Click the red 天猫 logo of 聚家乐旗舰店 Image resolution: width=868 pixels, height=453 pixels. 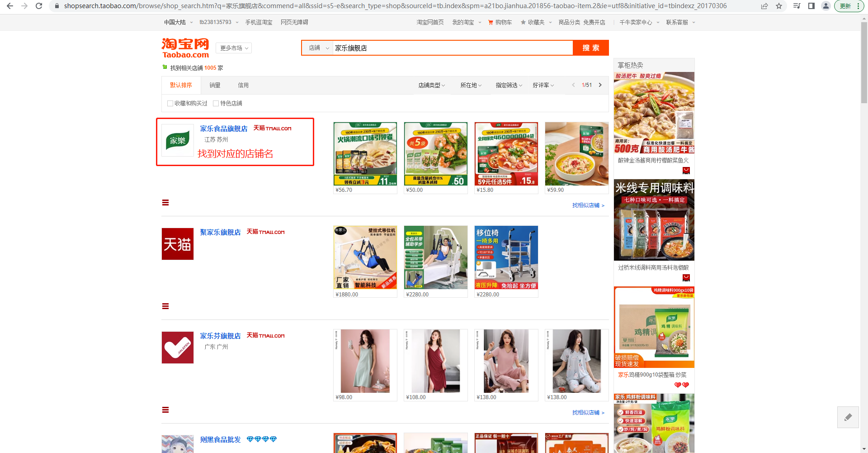tap(178, 244)
